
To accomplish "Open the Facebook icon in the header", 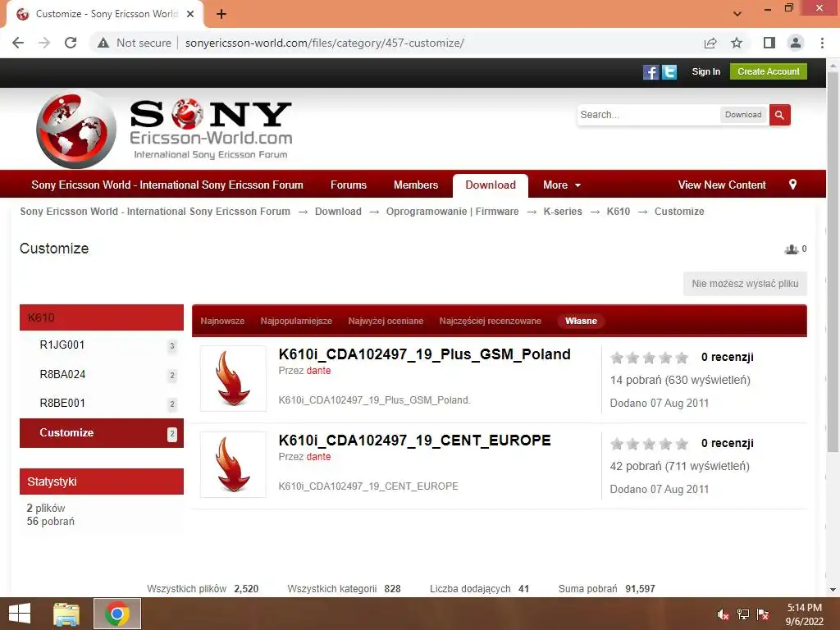I will click(x=651, y=72).
